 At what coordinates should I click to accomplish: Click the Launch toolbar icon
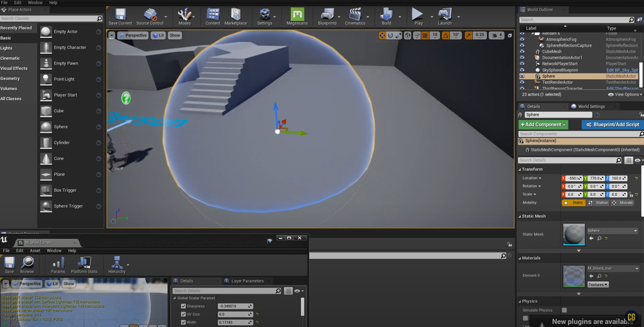(x=445, y=16)
